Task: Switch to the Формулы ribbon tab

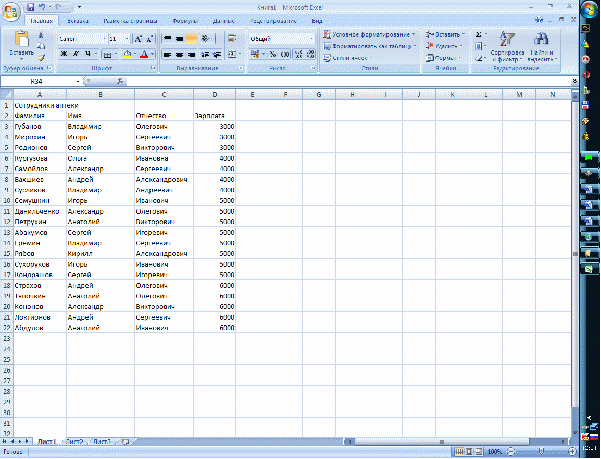Action: [184, 21]
